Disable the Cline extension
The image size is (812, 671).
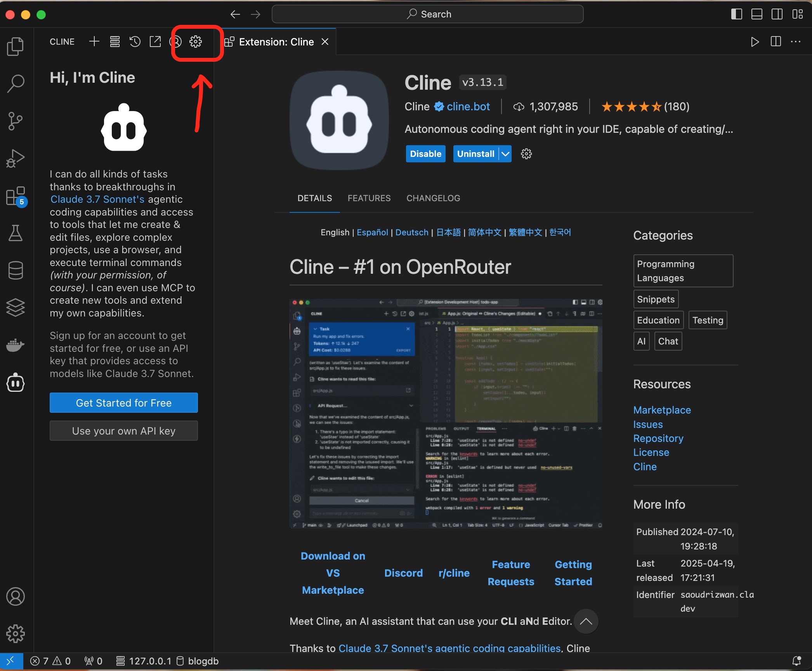425,154
